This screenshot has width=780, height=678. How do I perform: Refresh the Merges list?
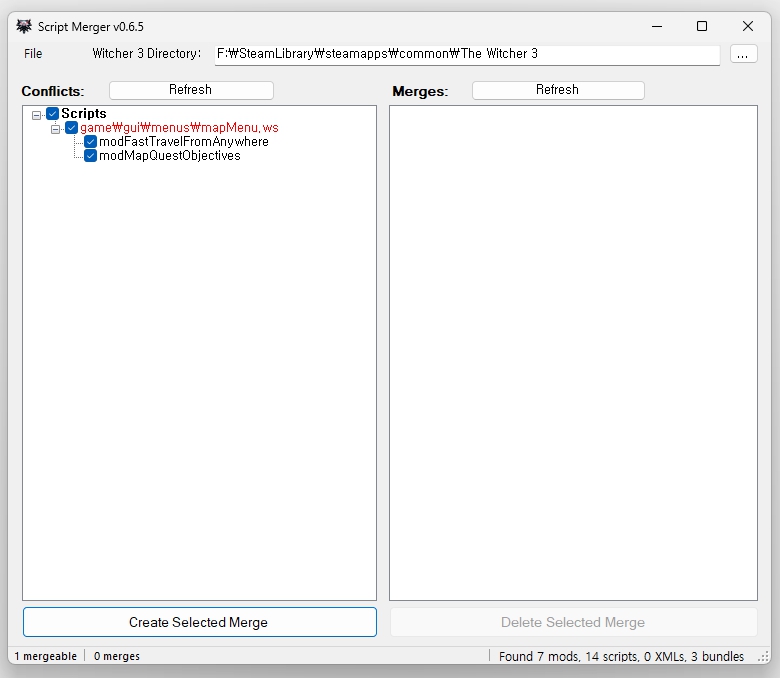tap(557, 90)
